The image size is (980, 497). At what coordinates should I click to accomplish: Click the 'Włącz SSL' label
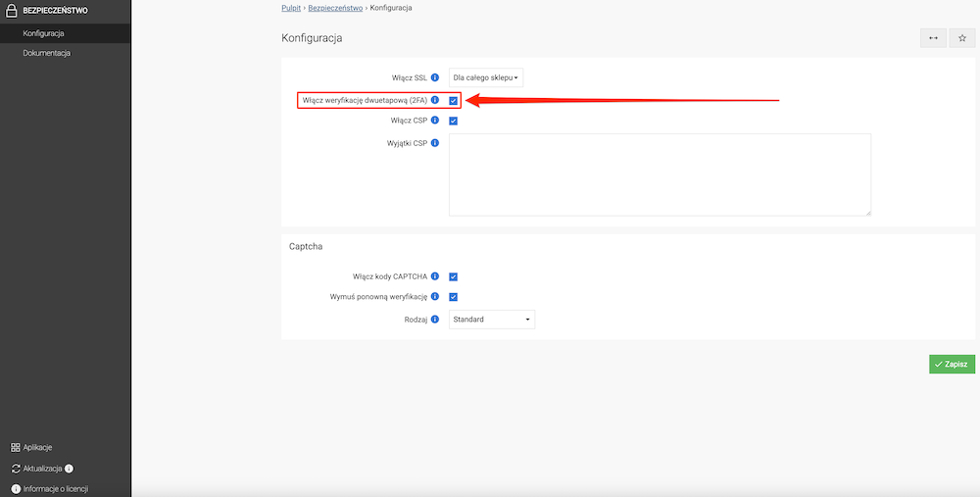pyautogui.click(x=410, y=77)
